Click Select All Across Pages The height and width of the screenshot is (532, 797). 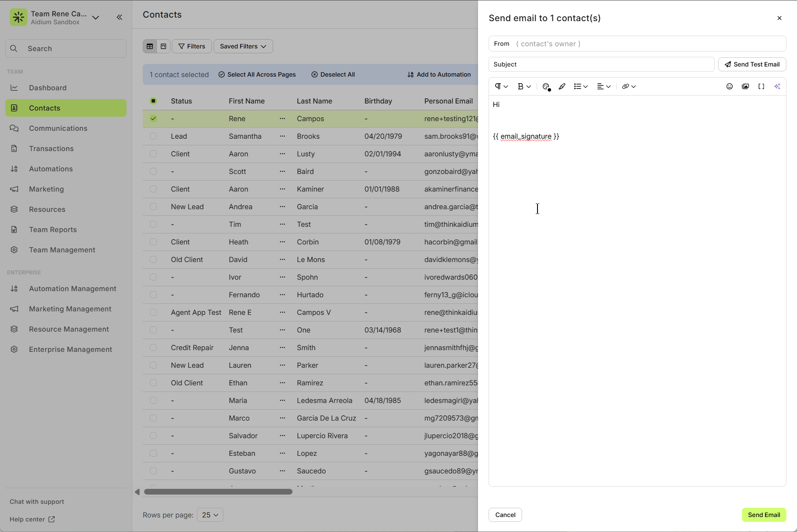[x=257, y=74]
